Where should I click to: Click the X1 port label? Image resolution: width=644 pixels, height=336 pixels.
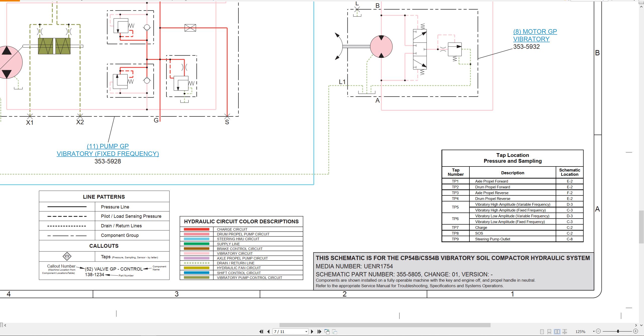click(30, 122)
